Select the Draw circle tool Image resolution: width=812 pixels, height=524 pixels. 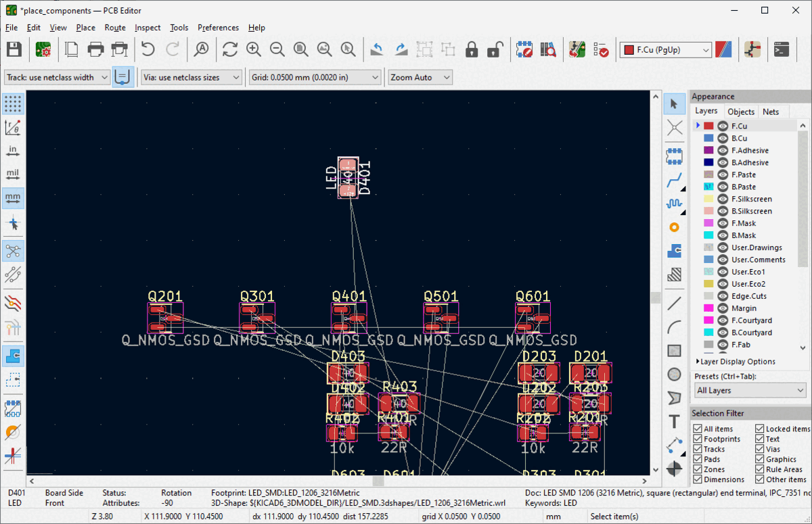(x=674, y=374)
